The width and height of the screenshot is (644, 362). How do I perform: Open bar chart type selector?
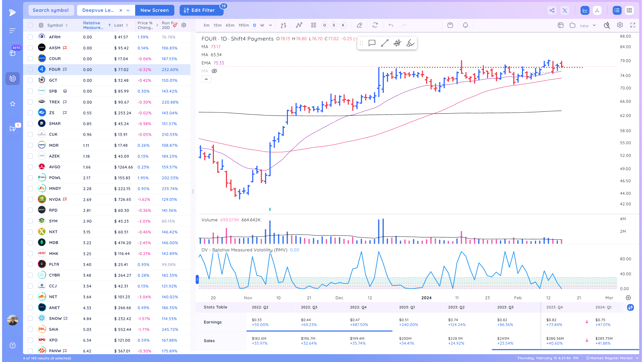coord(284,25)
